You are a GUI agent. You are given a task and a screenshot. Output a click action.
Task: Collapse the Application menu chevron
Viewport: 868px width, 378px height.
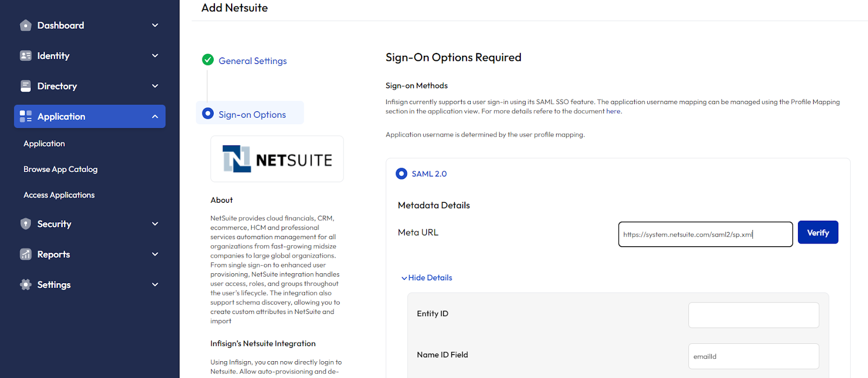pyautogui.click(x=155, y=117)
